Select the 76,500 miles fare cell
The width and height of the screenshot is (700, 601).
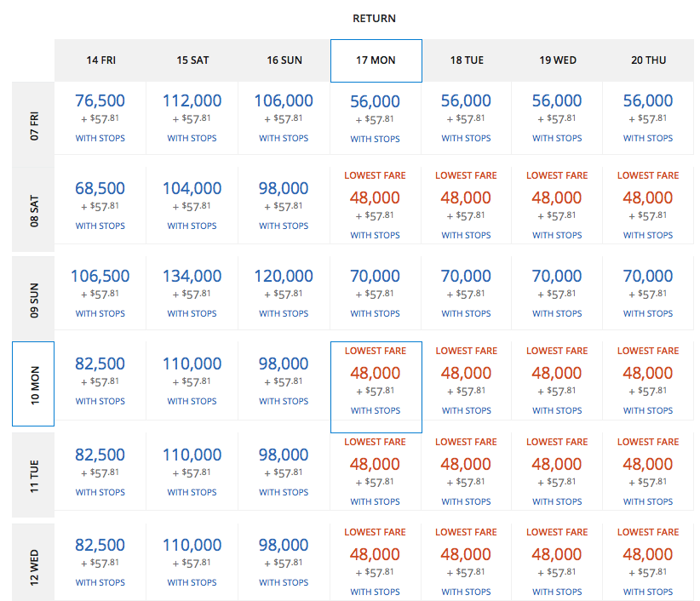100,101
